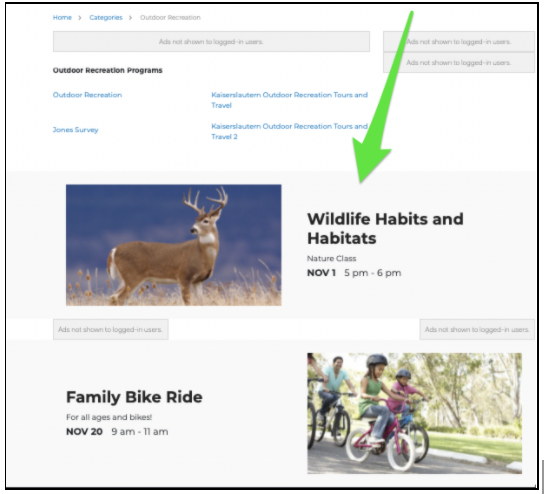Viewport: 544px width, 494px height.
Task: Open the Jones Survey link
Action: coord(76,130)
